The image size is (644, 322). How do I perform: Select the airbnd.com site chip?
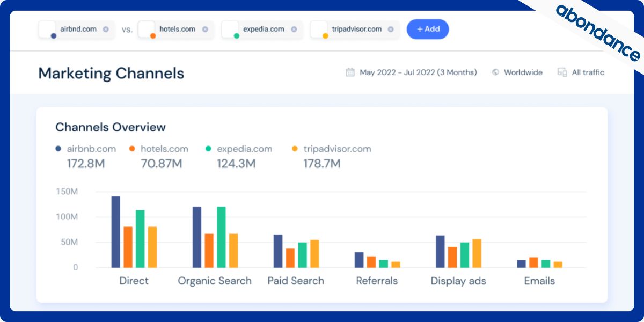click(x=76, y=30)
